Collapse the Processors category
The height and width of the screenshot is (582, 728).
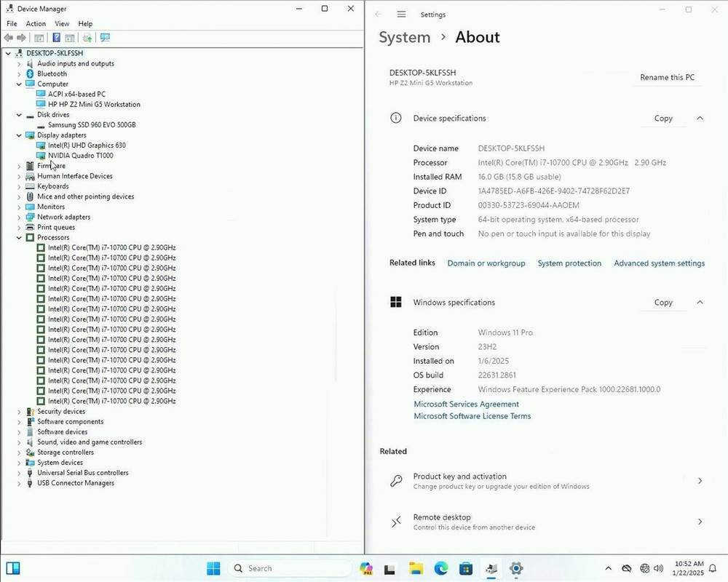click(x=19, y=237)
